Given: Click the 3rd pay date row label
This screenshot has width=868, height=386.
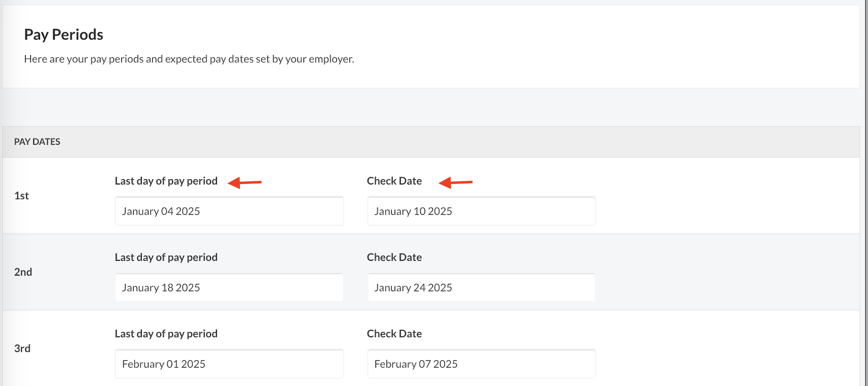Looking at the screenshot, I should click(22, 349).
